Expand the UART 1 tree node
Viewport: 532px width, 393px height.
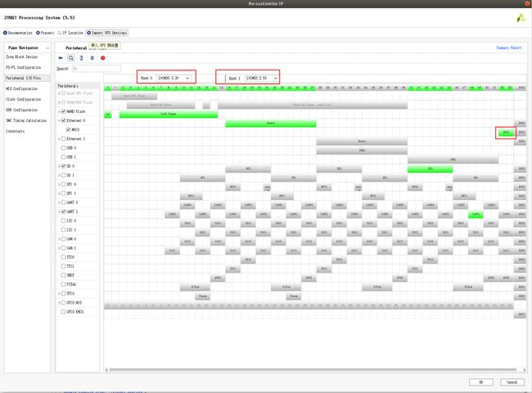[59, 211]
